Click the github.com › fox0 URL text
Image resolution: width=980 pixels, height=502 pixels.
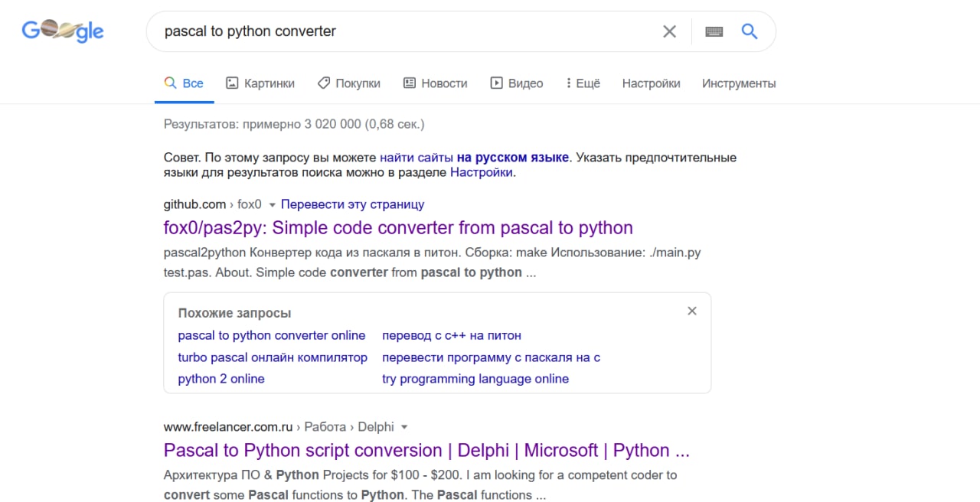coord(213,204)
